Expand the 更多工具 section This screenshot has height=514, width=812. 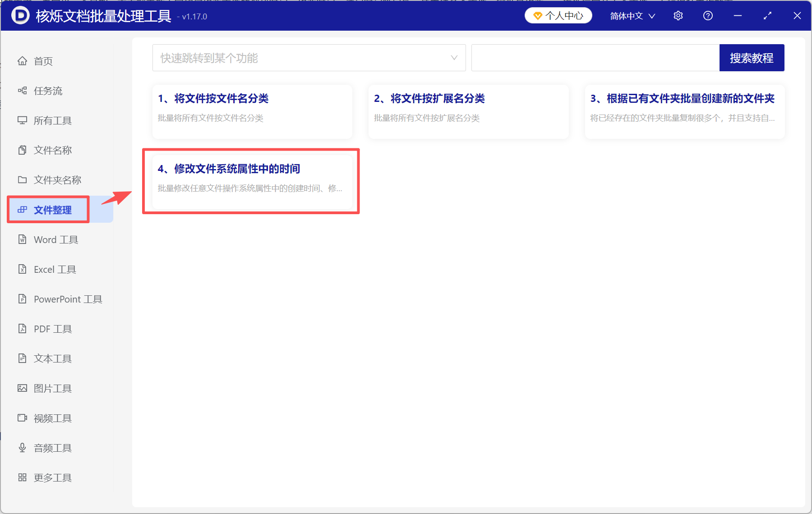point(52,477)
